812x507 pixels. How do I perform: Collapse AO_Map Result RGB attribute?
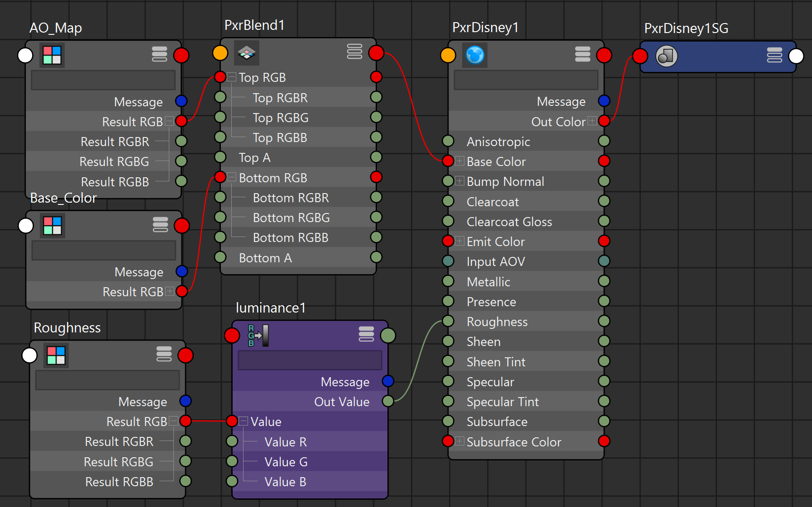pyautogui.click(x=169, y=121)
